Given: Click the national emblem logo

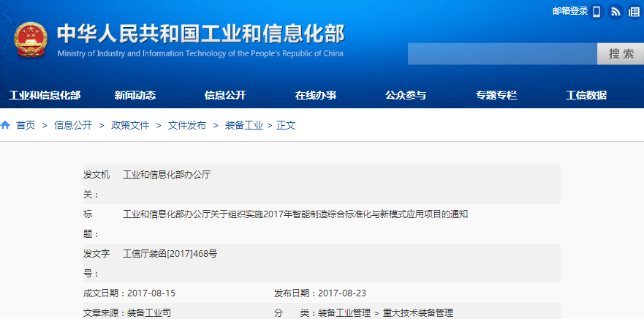Looking at the screenshot, I should (31, 40).
